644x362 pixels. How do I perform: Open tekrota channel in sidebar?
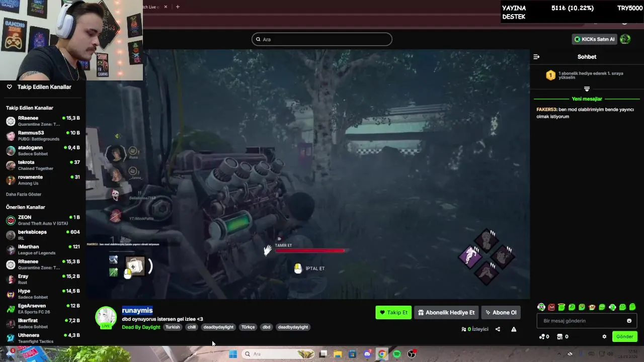[x=43, y=165]
